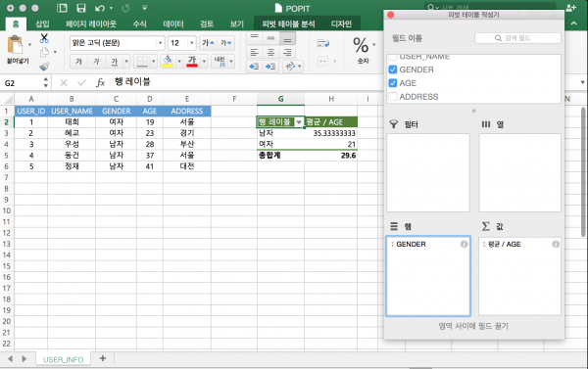Align cell content to top
Screen dimensions: 588x369
point(254,37)
